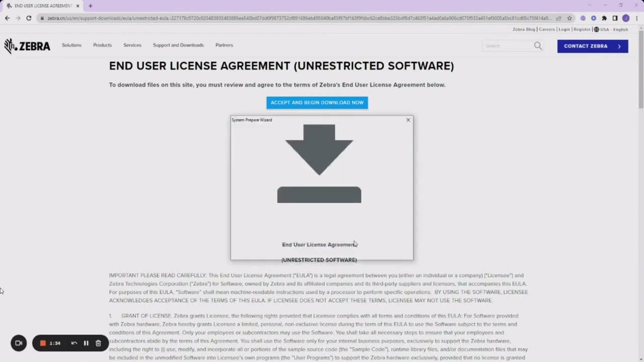644x362 pixels.
Task: Select the End User License Agreement browser tab
Action: pos(43,6)
